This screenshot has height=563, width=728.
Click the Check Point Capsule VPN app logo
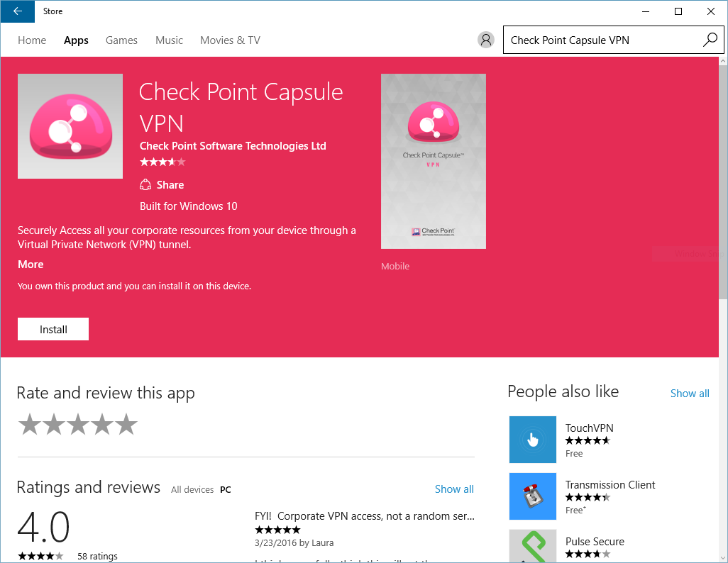click(70, 126)
